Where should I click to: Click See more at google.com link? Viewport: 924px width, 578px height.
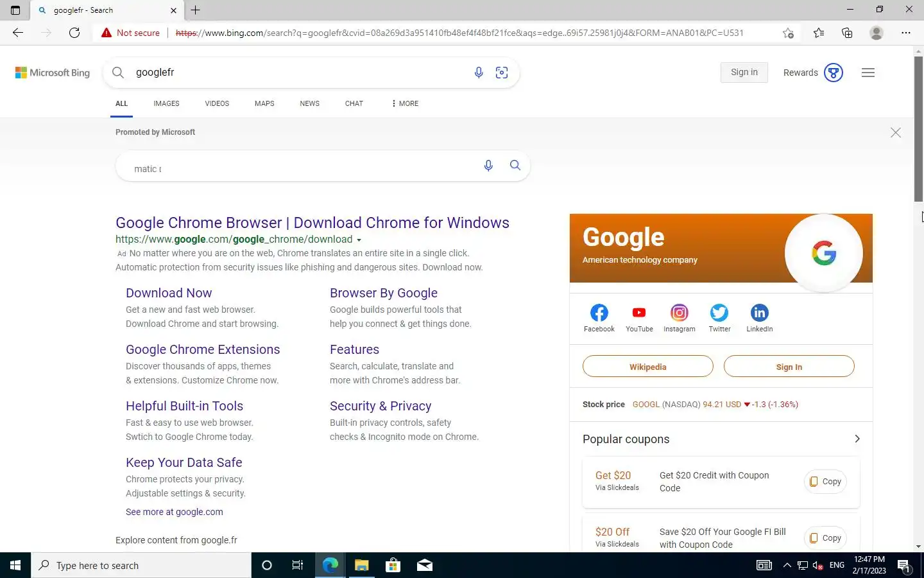(175, 512)
